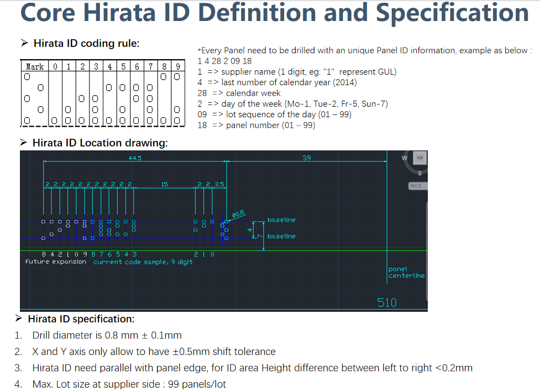
Task: Click the 'future expansion' label in drawing
Action: click(55, 262)
